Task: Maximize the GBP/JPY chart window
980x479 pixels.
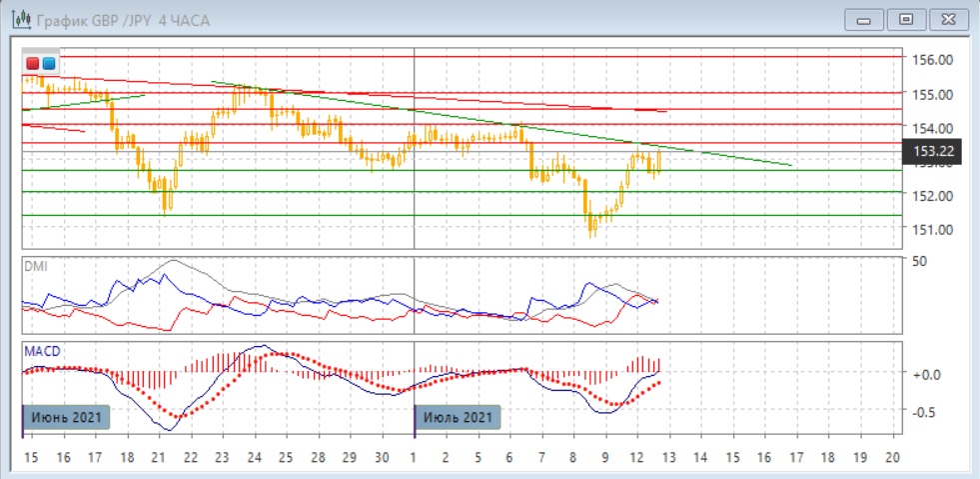Action: pyautogui.click(x=906, y=19)
